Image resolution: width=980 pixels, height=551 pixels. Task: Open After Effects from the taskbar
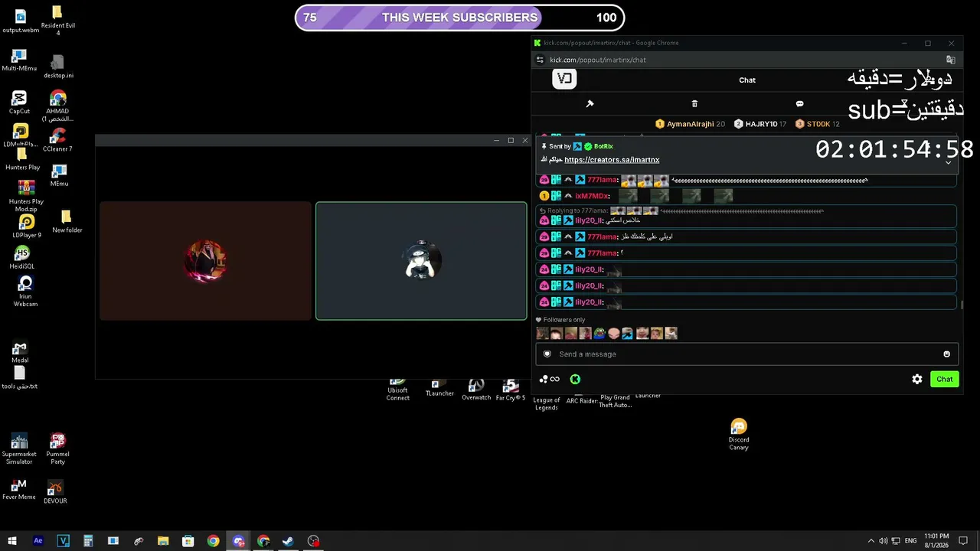[x=38, y=541]
